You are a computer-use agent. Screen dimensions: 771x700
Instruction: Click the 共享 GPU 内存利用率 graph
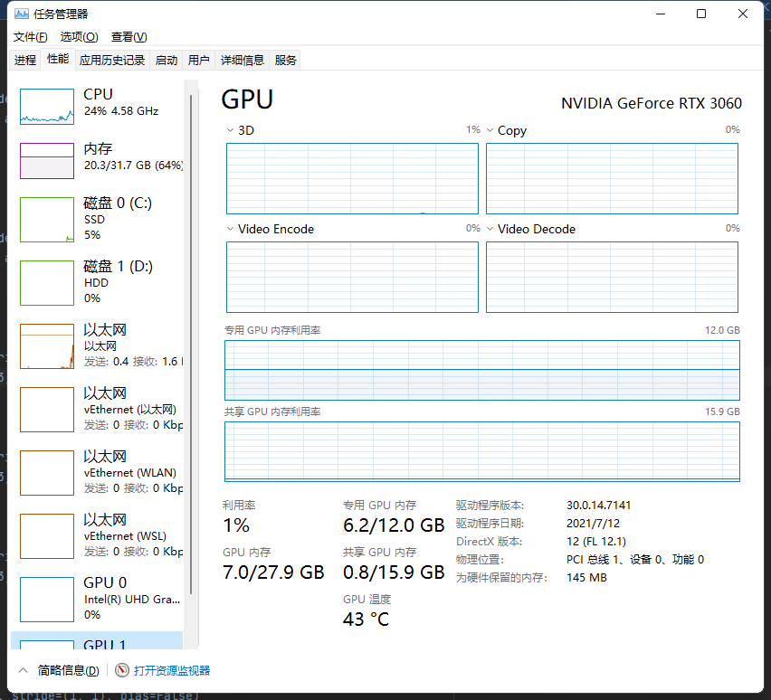(481, 452)
